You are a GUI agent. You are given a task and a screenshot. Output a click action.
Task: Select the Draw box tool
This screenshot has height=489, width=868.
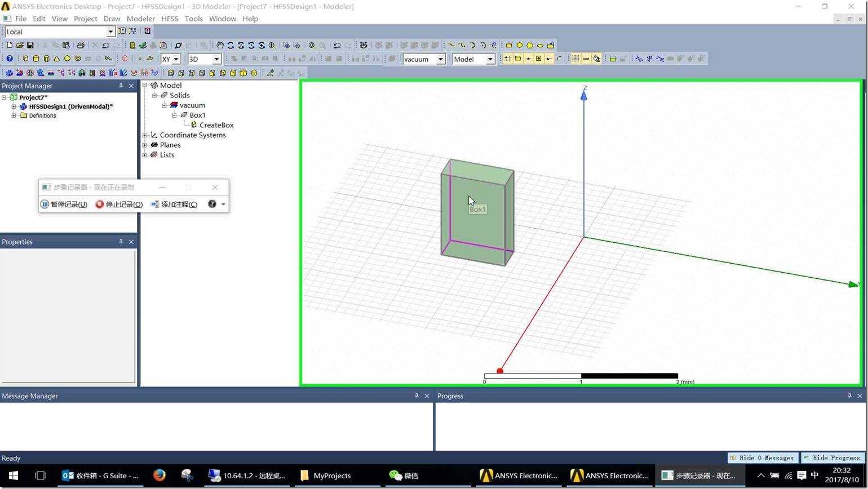[x=25, y=59]
